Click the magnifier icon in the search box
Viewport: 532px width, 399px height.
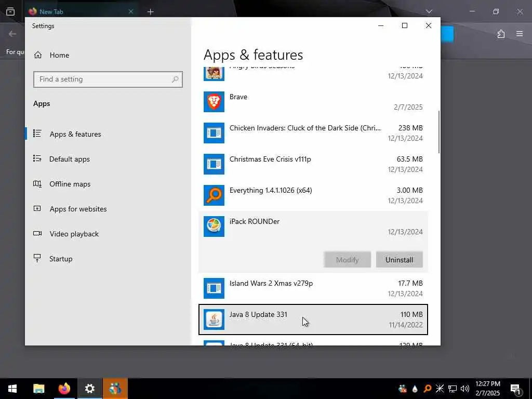click(x=175, y=79)
